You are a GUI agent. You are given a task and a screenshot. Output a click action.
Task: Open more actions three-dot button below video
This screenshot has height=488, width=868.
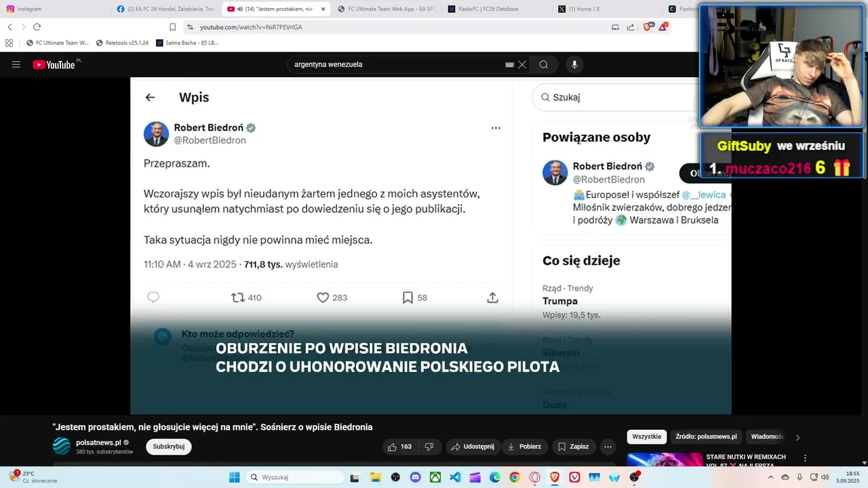coord(608,447)
